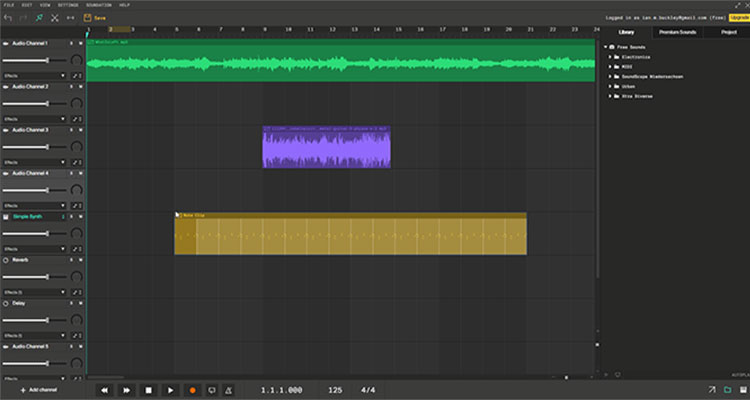Open Effects dropdown on Audio Channel 4

[x=34, y=205]
